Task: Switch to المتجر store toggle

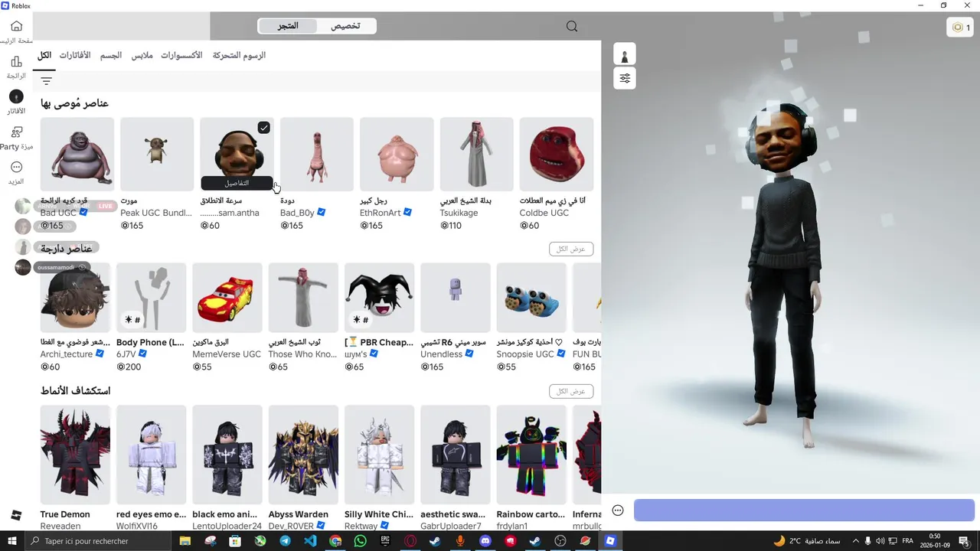Action: pos(288,26)
